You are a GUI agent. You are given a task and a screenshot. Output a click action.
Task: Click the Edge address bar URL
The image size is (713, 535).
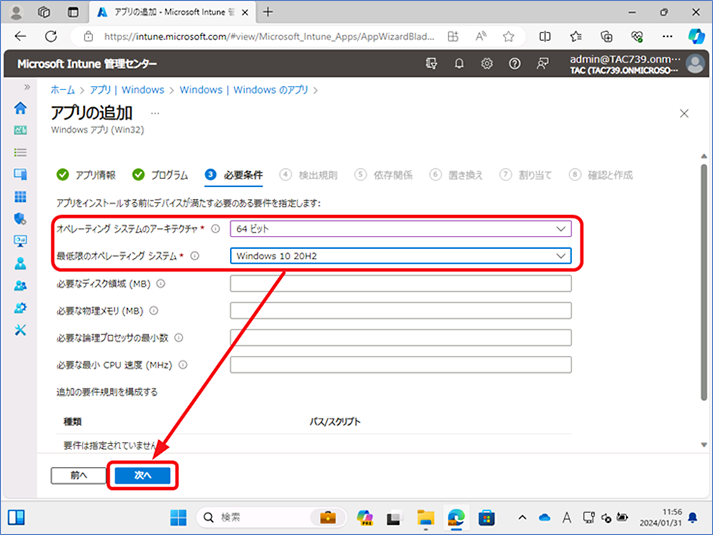tap(269, 36)
